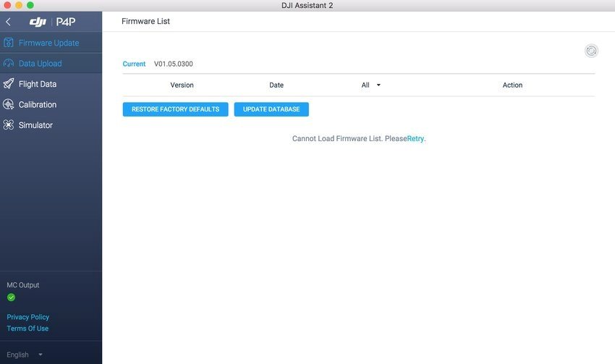Switch to Calibration
Image resolution: width=615 pixels, height=364 pixels.
click(51, 104)
